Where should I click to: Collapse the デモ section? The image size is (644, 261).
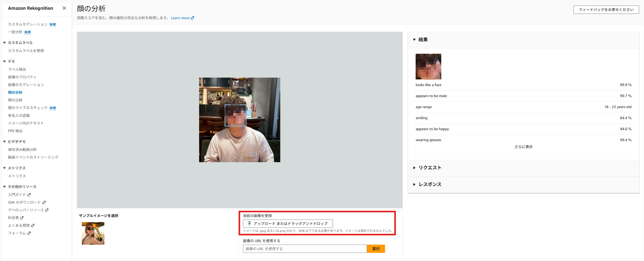pyautogui.click(x=5, y=61)
